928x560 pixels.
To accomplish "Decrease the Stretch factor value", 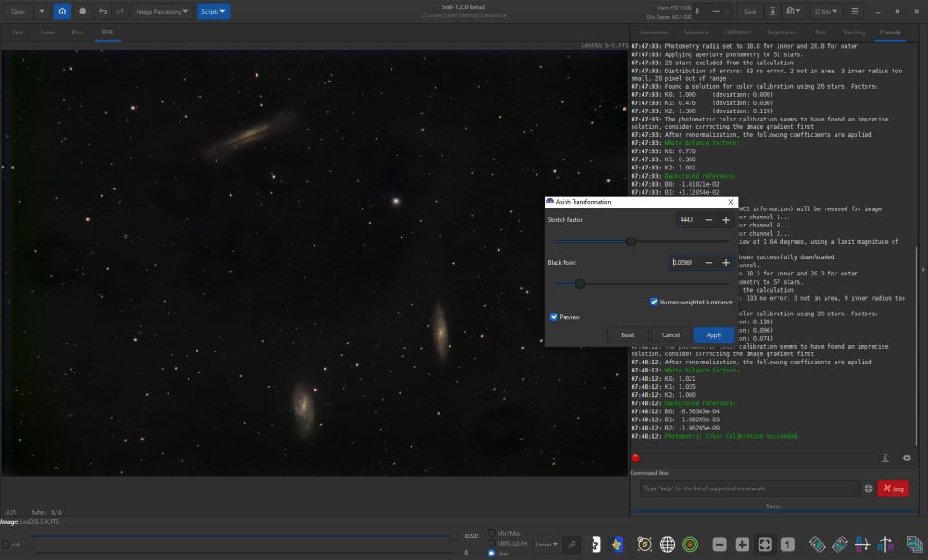I will tap(709, 219).
